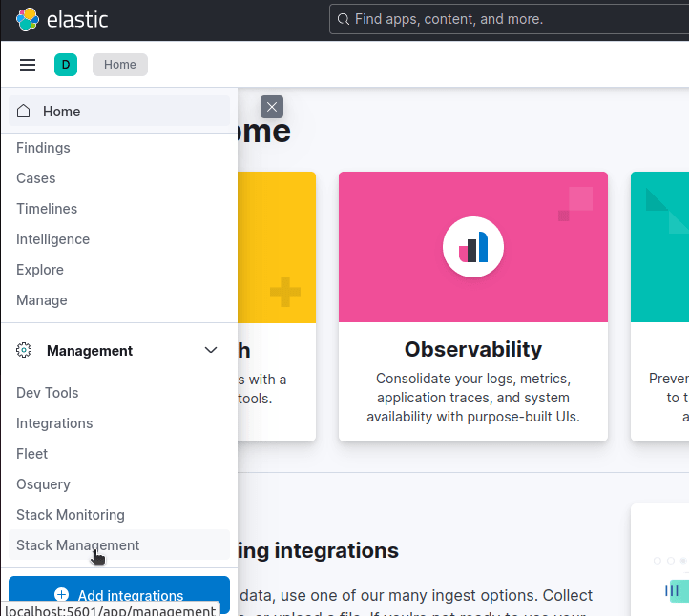The image size is (689, 616).
Task: Open Dev Tools
Action: [48, 393]
